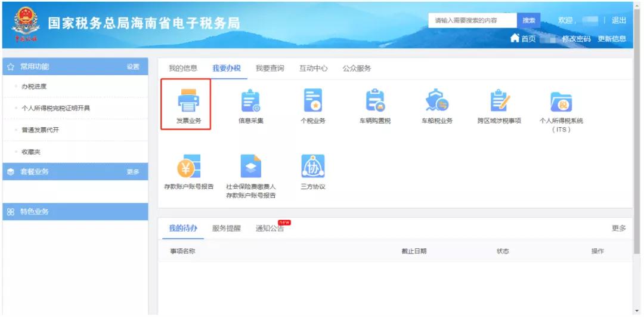Viewport: 644px width, 317px height.
Task: Open the 个人所得税系统 (ITS) folder icon
Action: pos(561,101)
